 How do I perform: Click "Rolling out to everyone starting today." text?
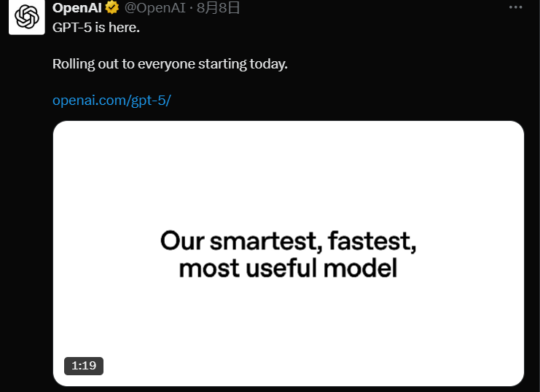pyautogui.click(x=170, y=64)
